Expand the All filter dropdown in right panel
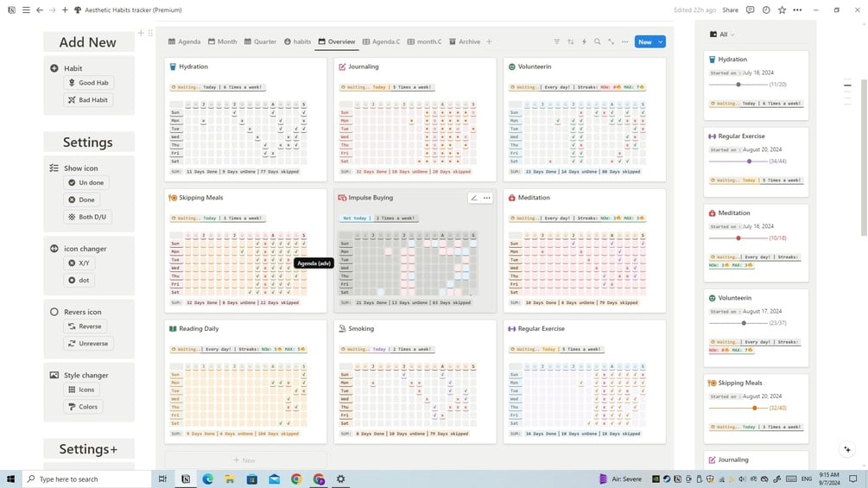868x488 pixels. (722, 35)
